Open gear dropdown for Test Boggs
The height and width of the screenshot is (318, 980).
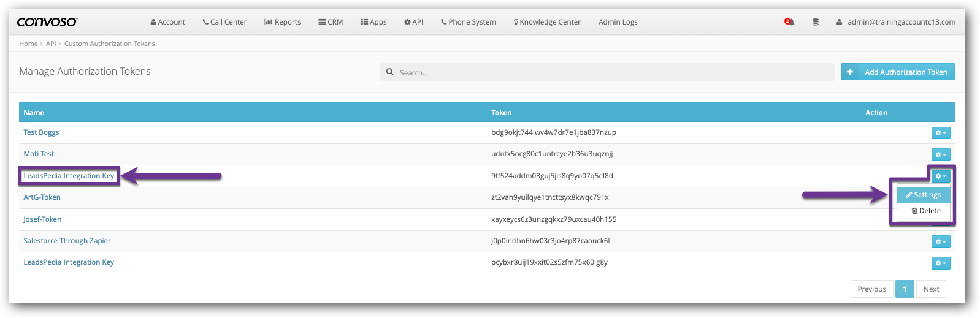(x=940, y=133)
